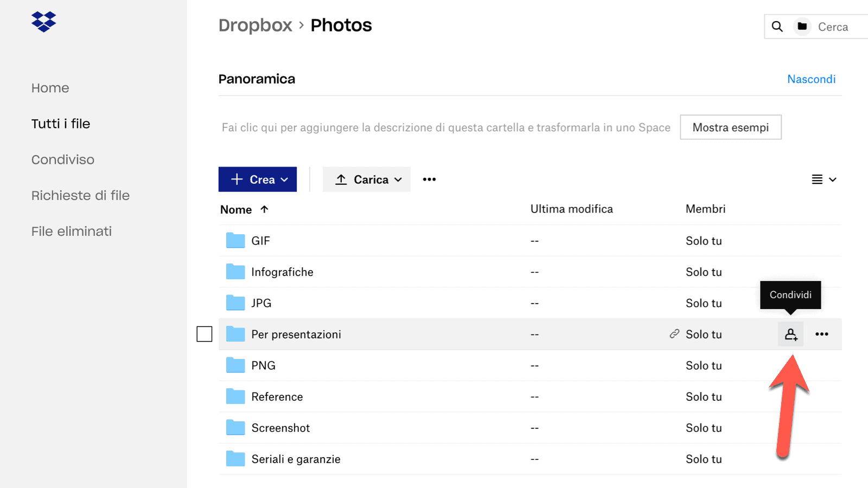The width and height of the screenshot is (868, 488).
Task: Sort by Nome column header
Action: click(236, 210)
